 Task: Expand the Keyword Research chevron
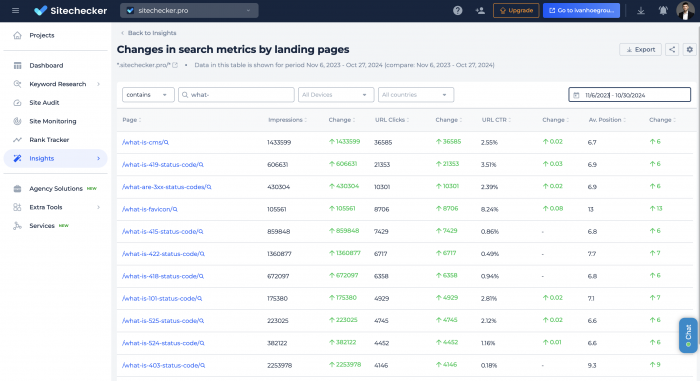point(99,84)
